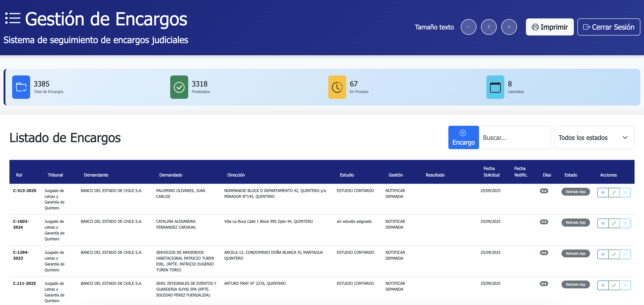644x305 pixels.
Task: View details of encargo C-313-2025
Action: (603, 192)
